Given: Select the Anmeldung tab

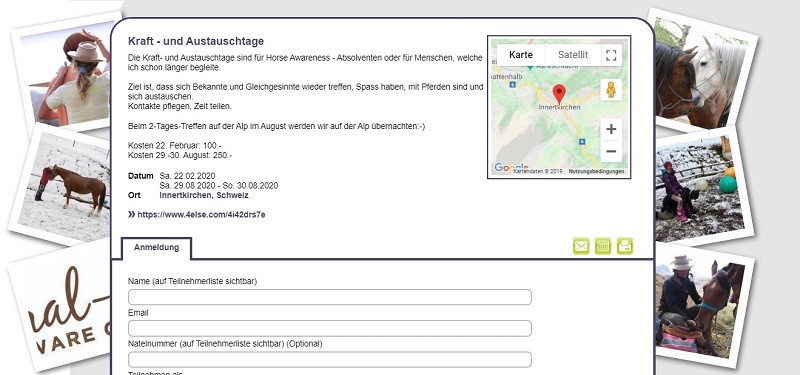Looking at the screenshot, I should 157,248.
